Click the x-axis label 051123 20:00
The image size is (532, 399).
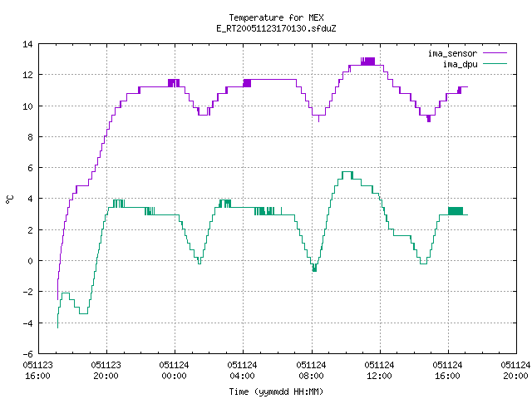[x=106, y=371]
